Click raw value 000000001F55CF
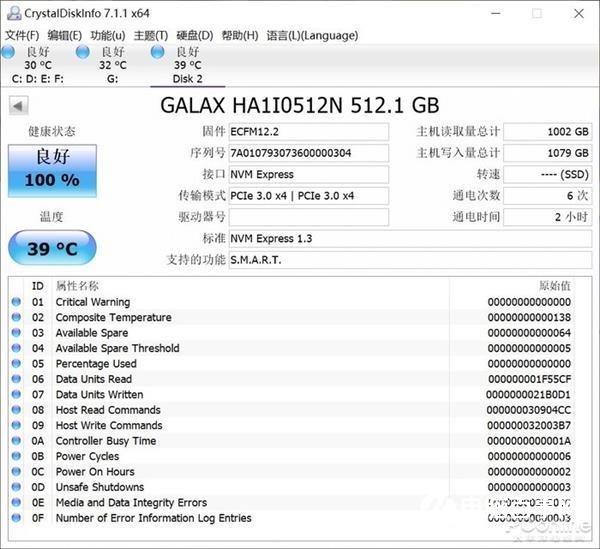600x549 pixels. (x=530, y=379)
